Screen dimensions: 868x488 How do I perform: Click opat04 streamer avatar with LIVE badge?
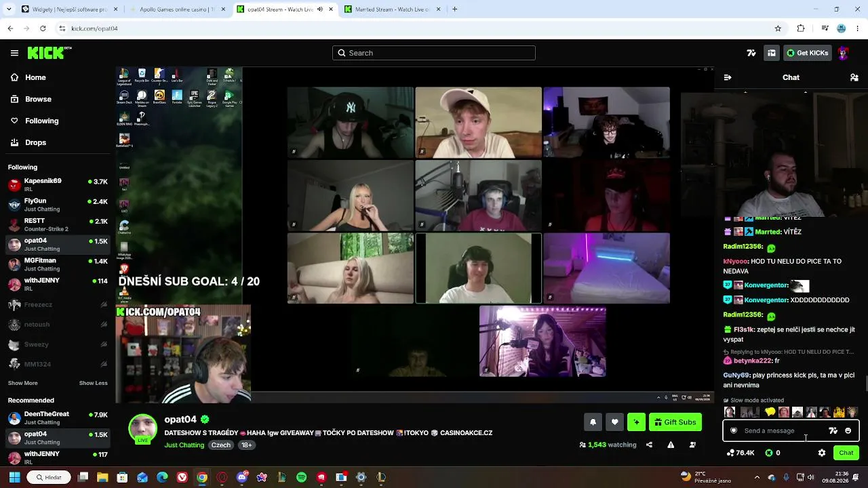click(x=142, y=430)
